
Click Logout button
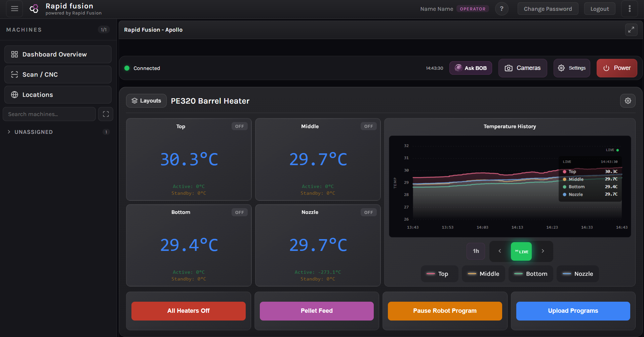(599, 9)
